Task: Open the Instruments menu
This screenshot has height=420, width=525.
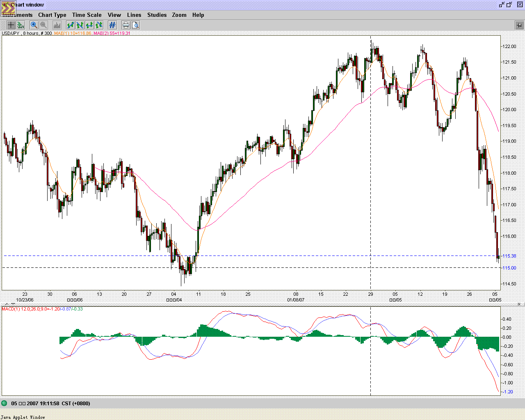Action: point(18,15)
